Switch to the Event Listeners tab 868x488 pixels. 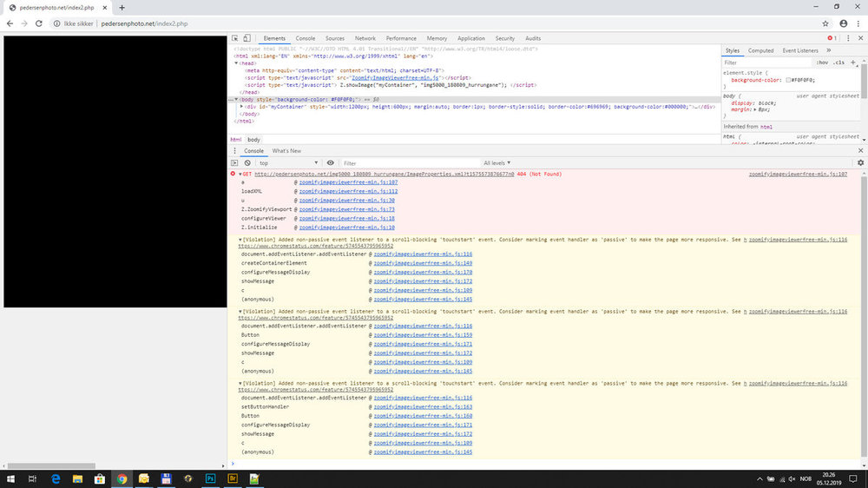point(799,50)
